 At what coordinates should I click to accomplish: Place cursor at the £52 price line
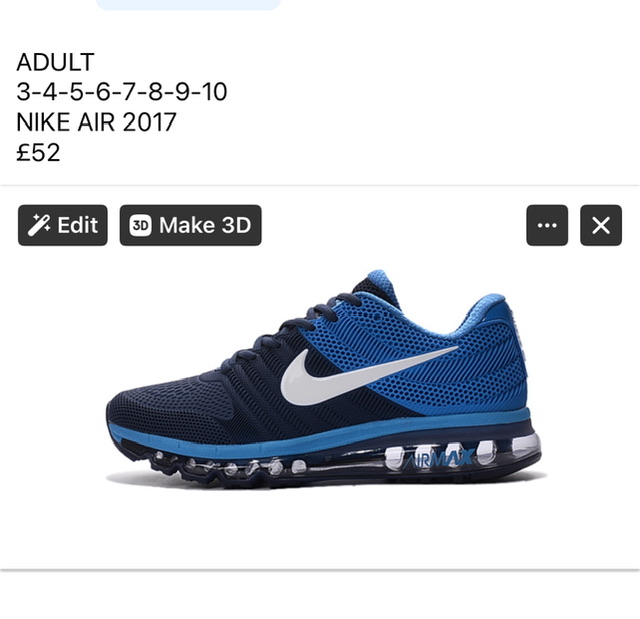click(38, 152)
